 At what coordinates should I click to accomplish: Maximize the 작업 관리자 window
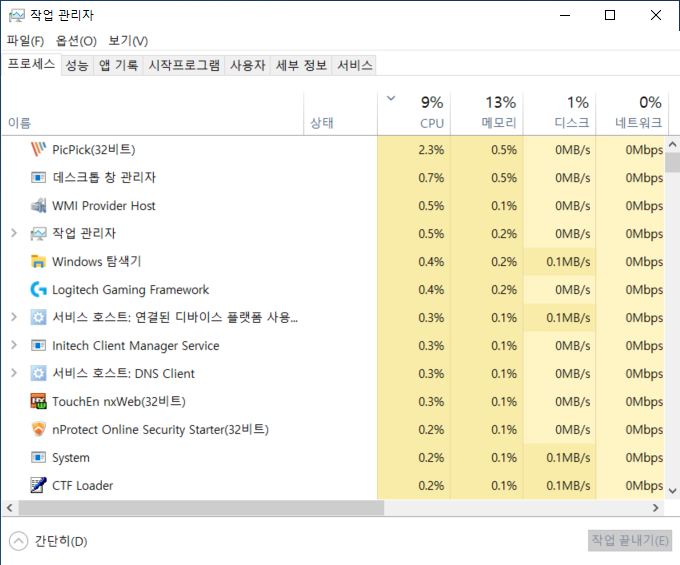(610, 16)
